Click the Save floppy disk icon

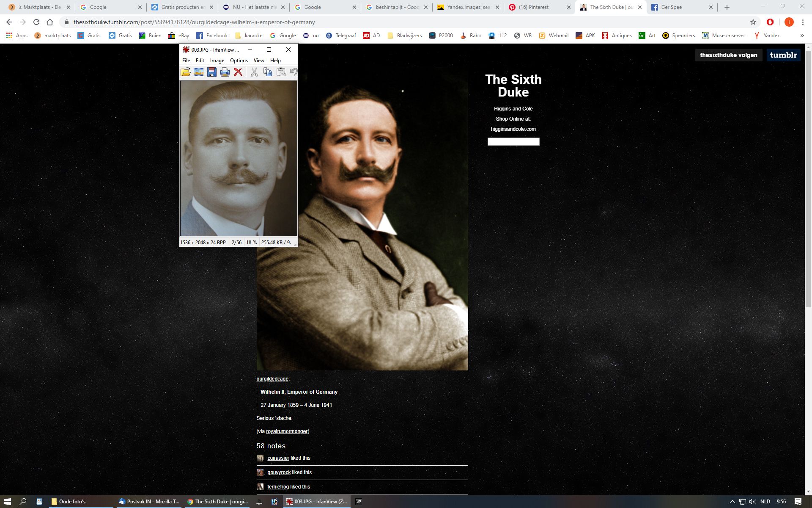tap(212, 72)
